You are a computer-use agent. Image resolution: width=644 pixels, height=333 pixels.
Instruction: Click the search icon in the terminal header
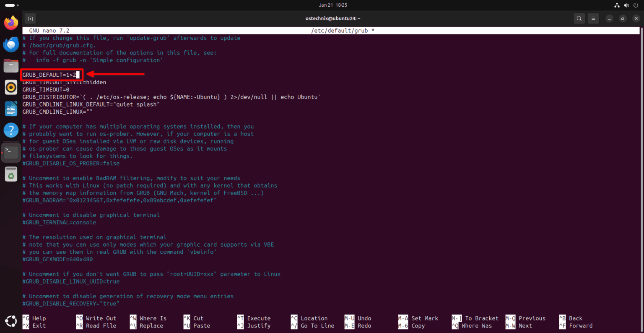pyautogui.click(x=579, y=18)
